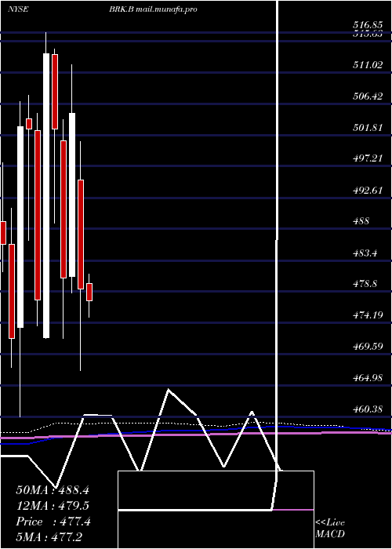Click the <<Live MACD label
392x549 pixels.
click(x=330, y=528)
